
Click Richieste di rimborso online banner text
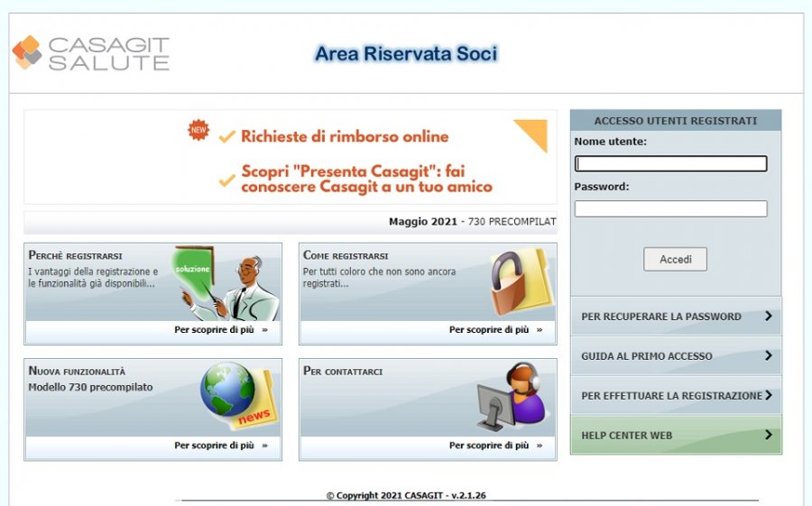point(345,137)
